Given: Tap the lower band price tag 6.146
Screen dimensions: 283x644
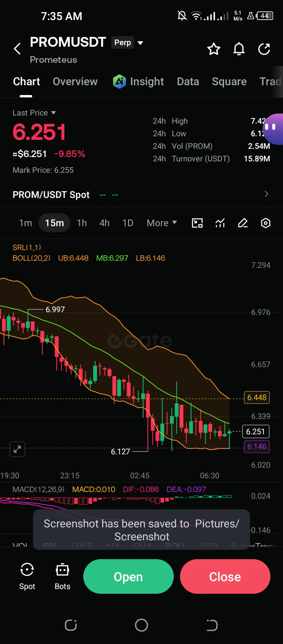Looking at the screenshot, I should tap(257, 446).
